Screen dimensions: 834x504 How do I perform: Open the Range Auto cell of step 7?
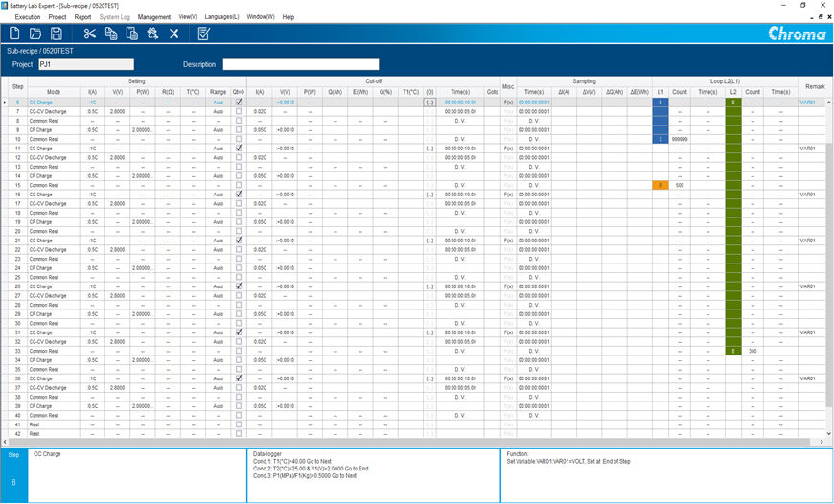click(218, 112)
